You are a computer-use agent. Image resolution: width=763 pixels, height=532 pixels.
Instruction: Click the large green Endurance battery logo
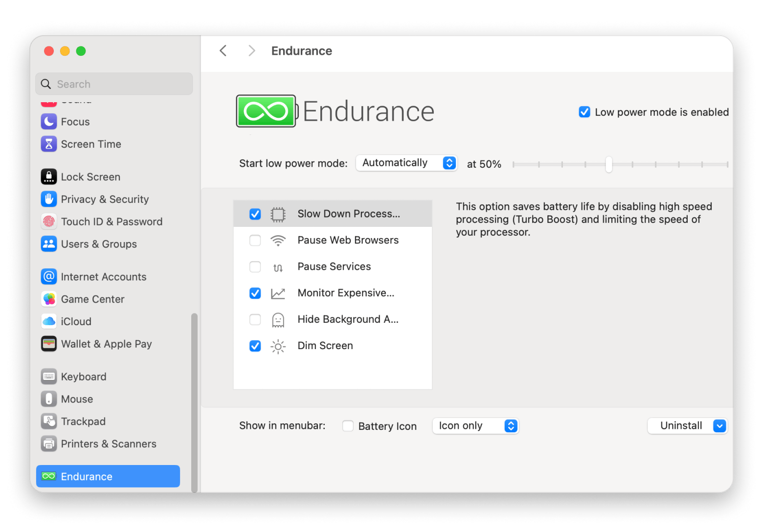click(267, 111)
